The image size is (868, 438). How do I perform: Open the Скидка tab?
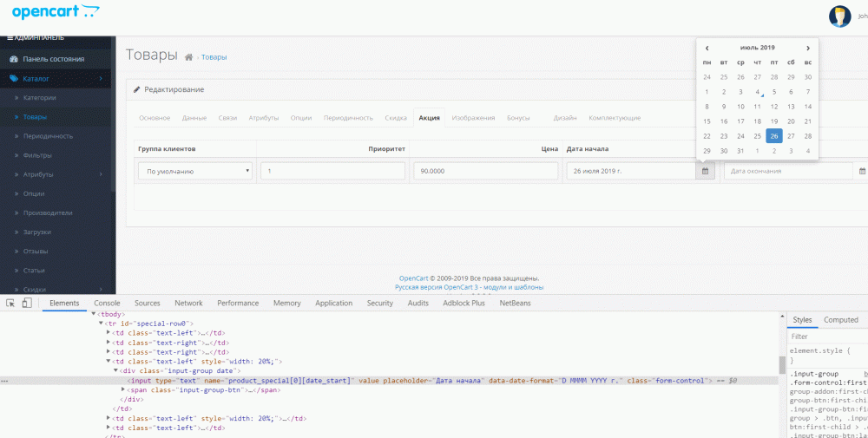396,118
